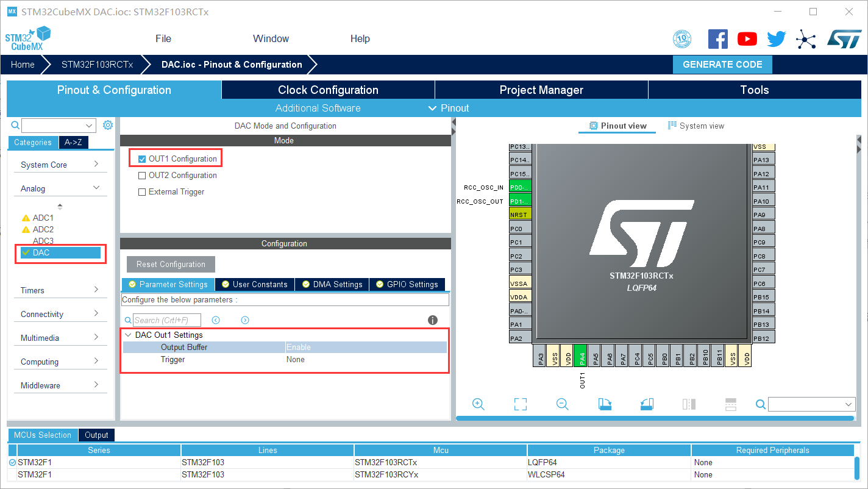This screenshot has height=489, width=868.
Task: Enable OUT2 Configuration checkbox
Action: [142, 176]
